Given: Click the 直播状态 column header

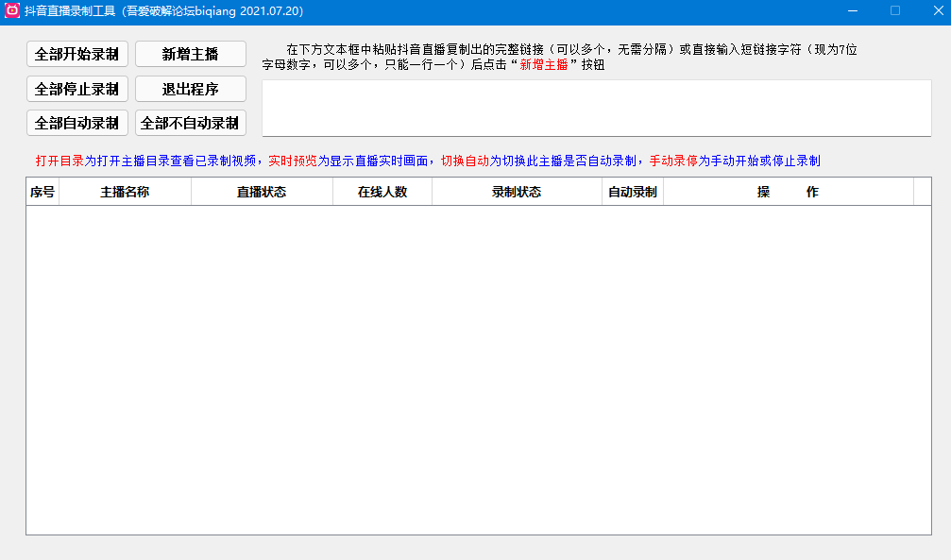Looking at the screenshot, I should pos(262,192).
